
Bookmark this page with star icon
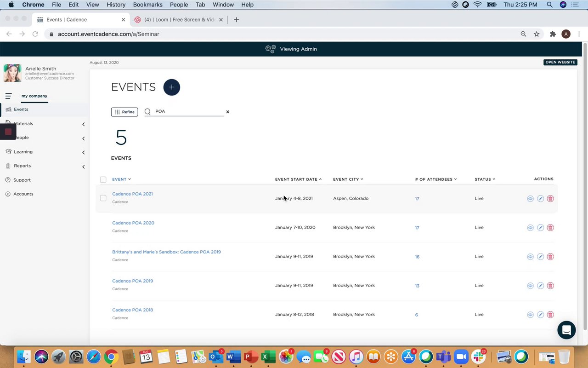(537, 34)
